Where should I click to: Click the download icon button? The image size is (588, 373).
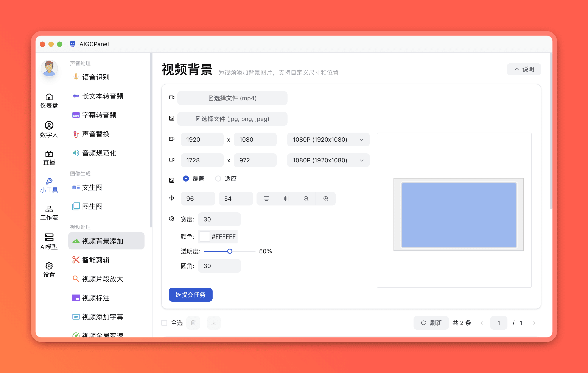(x=214, y=323)
